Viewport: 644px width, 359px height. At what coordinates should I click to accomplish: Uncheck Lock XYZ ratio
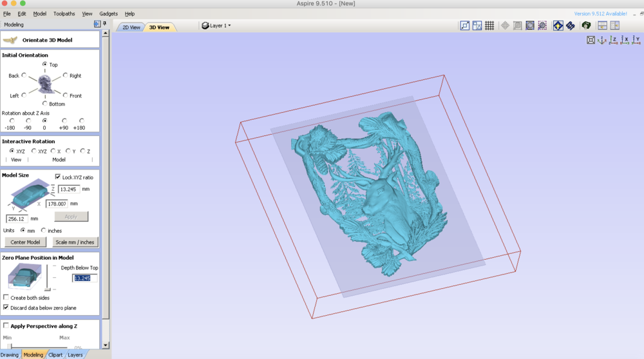coord(58,177)
